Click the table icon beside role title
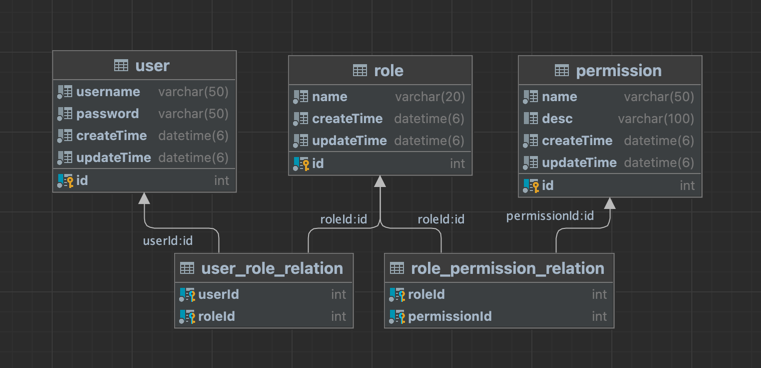761x368 pixels. [360, 71]
